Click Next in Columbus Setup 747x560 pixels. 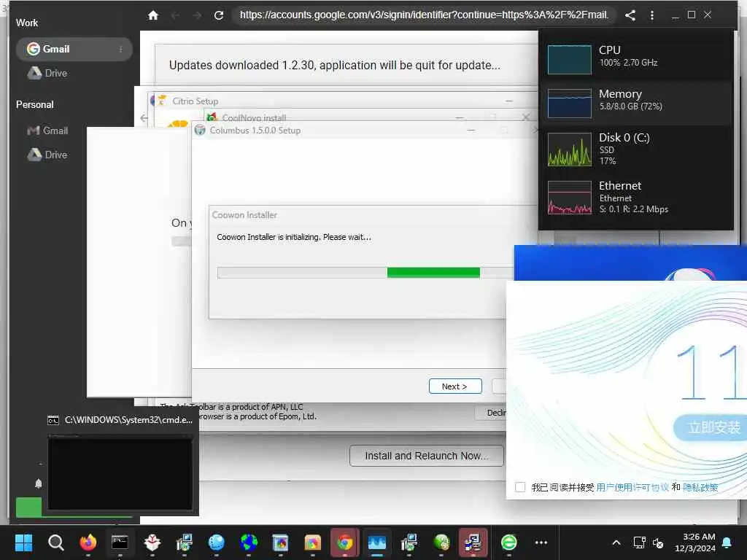coord(455,386)
